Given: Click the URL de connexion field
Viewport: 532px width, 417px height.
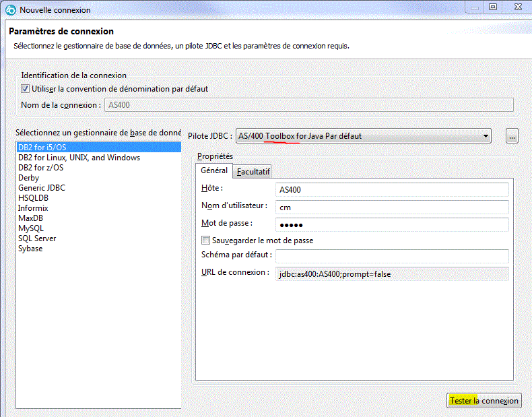Looking at the screenshot, I should pos(392,274).
